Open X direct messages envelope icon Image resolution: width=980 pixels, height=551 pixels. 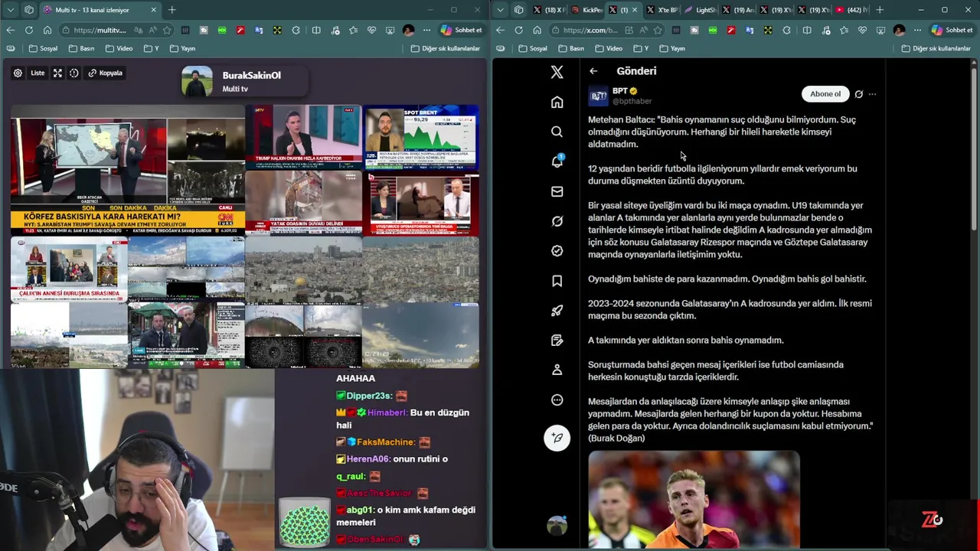click(x=557, y=191)
